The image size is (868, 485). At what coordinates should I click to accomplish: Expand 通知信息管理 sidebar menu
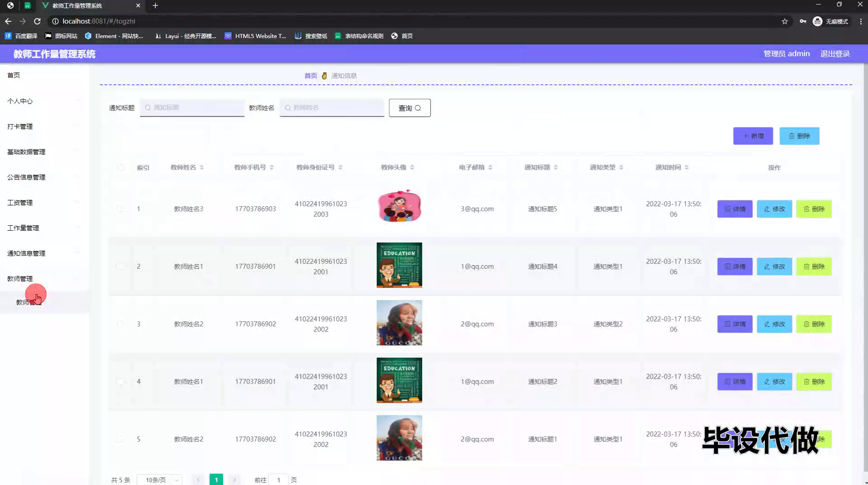[44, 253]
